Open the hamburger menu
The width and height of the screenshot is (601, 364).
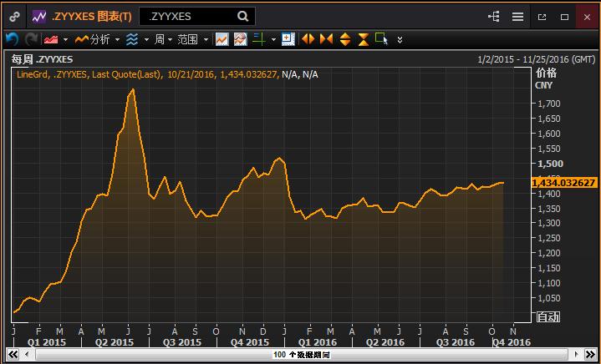[x=517, y=17]
